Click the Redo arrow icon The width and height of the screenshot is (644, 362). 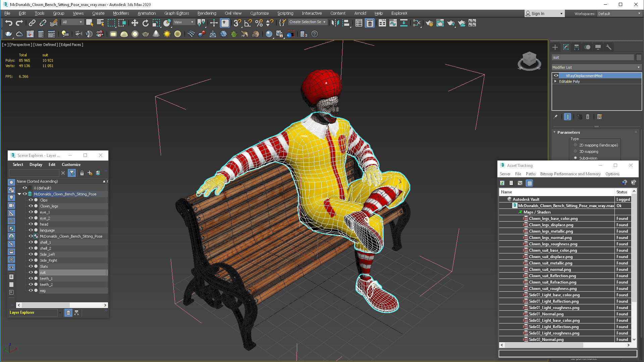[19, 23]
